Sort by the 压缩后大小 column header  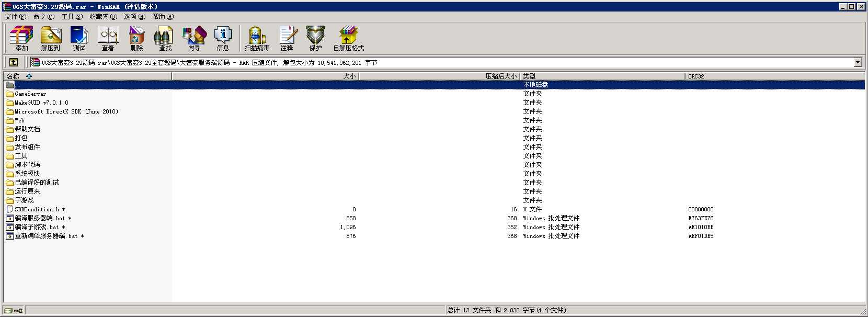[x=439, y=76]
